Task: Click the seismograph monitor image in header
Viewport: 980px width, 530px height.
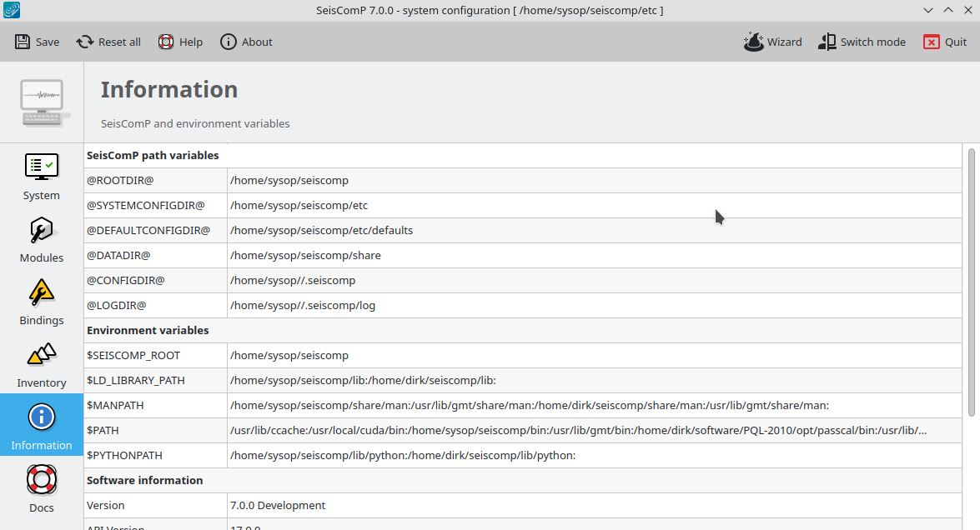Action: pos(43,102)
